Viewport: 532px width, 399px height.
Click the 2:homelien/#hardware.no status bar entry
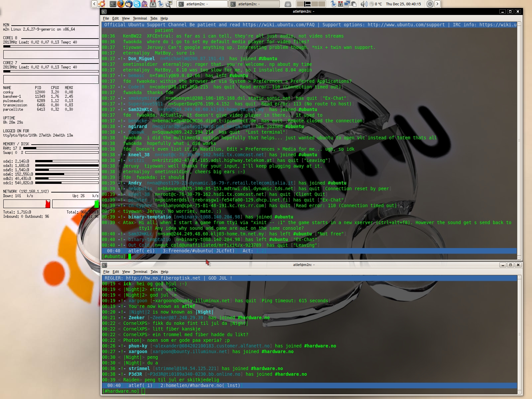[200, 385]
